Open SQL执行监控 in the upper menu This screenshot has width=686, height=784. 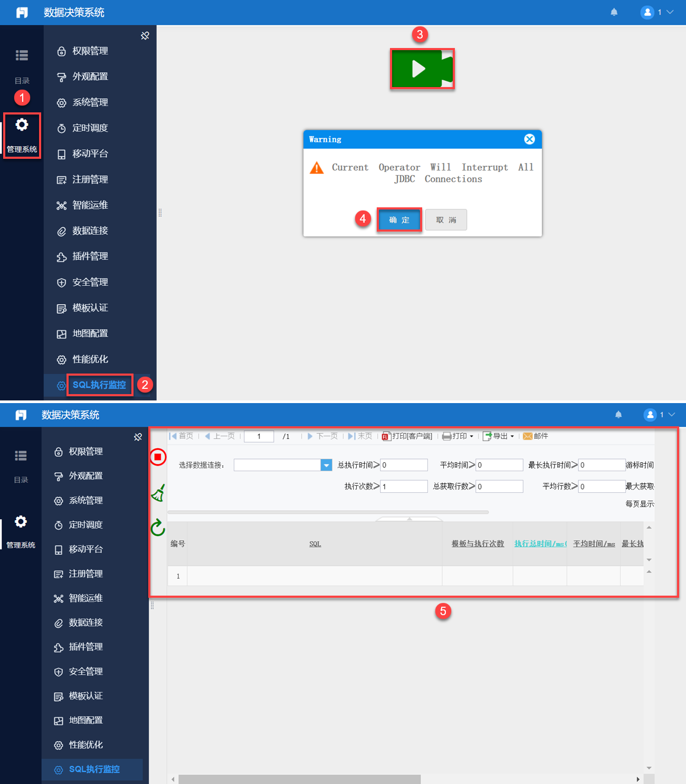tap(99, 385)
